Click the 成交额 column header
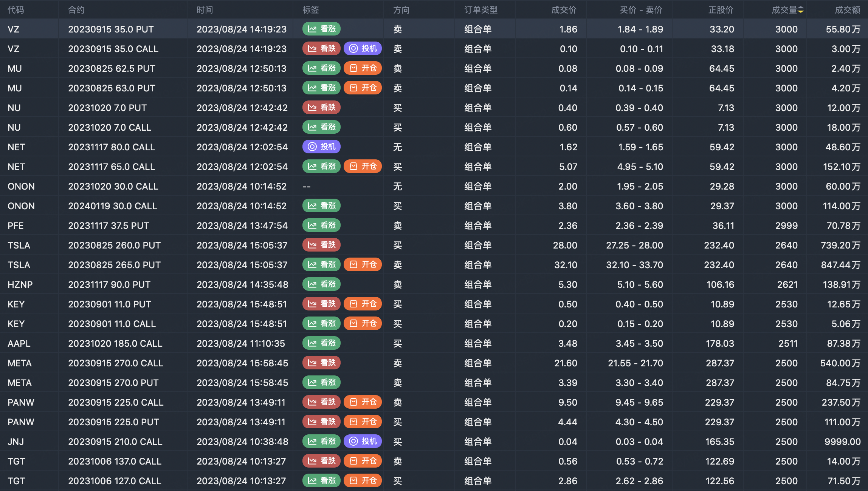Screen dimensions: 868x491 click(x=847, y=10)
